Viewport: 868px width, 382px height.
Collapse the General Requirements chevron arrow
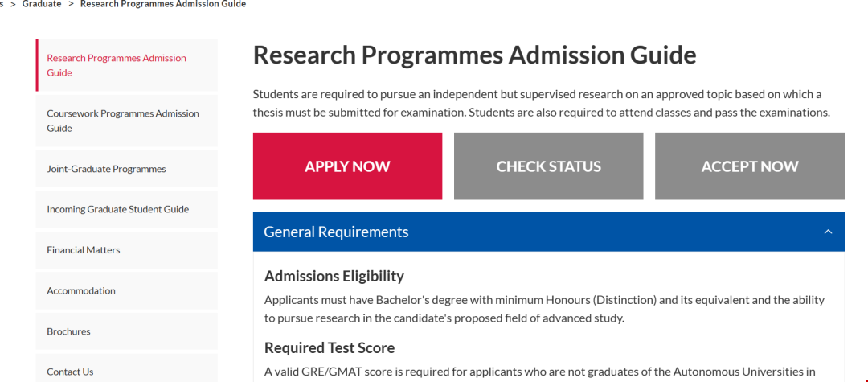tap(828, 232)
